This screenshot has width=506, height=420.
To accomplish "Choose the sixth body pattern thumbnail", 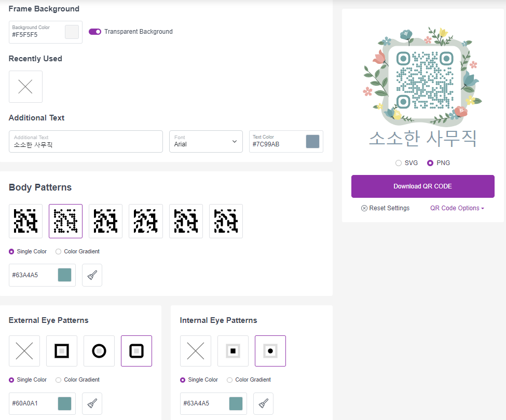I will pyautogui.click(x=226, y=221).
